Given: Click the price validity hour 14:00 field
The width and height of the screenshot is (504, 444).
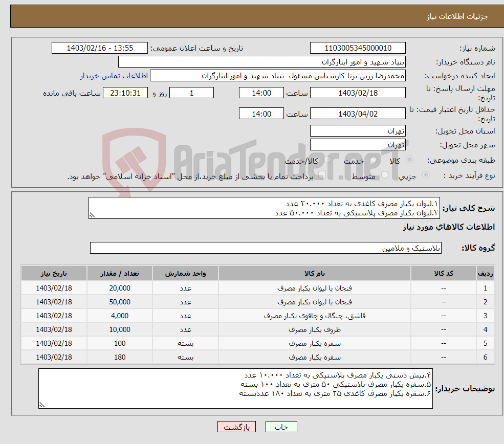Looking at the screenshot, I should [x=261, y=114].
